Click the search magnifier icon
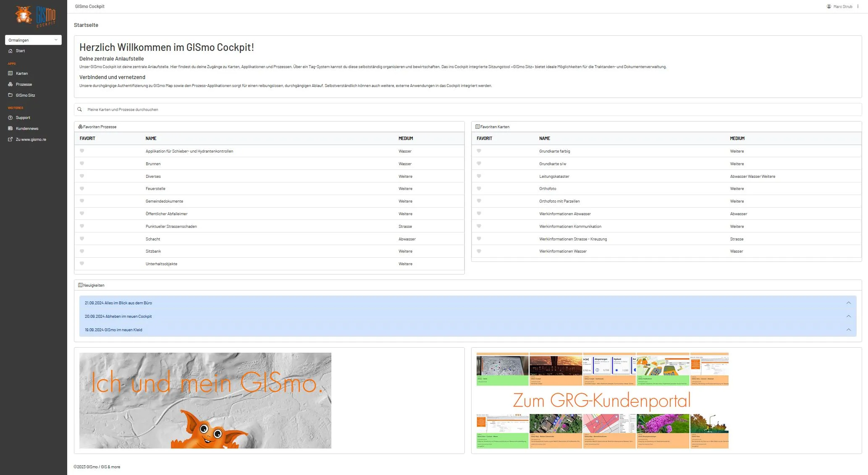868x475 pixels. [x=79, y=109]
